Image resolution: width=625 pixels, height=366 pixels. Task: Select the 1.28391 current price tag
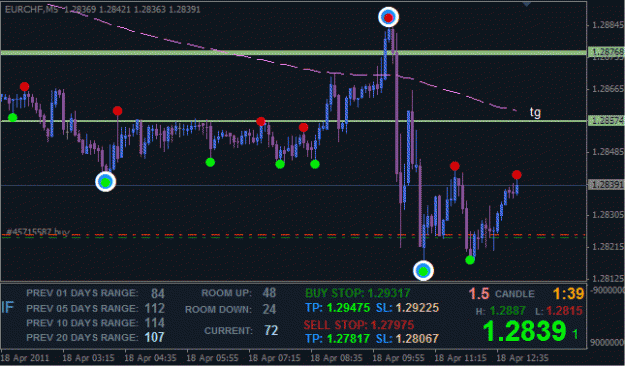tap(607, 185)
